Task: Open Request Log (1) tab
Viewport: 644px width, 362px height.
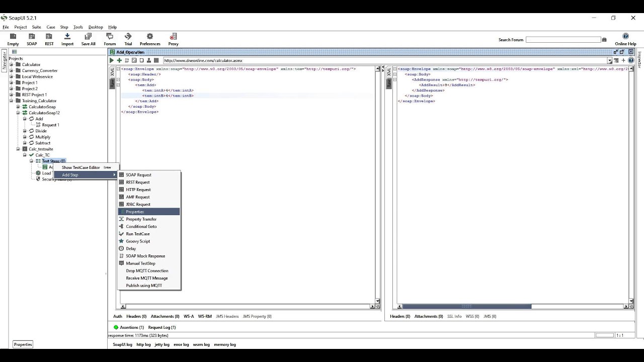Action: click(162, 327)
